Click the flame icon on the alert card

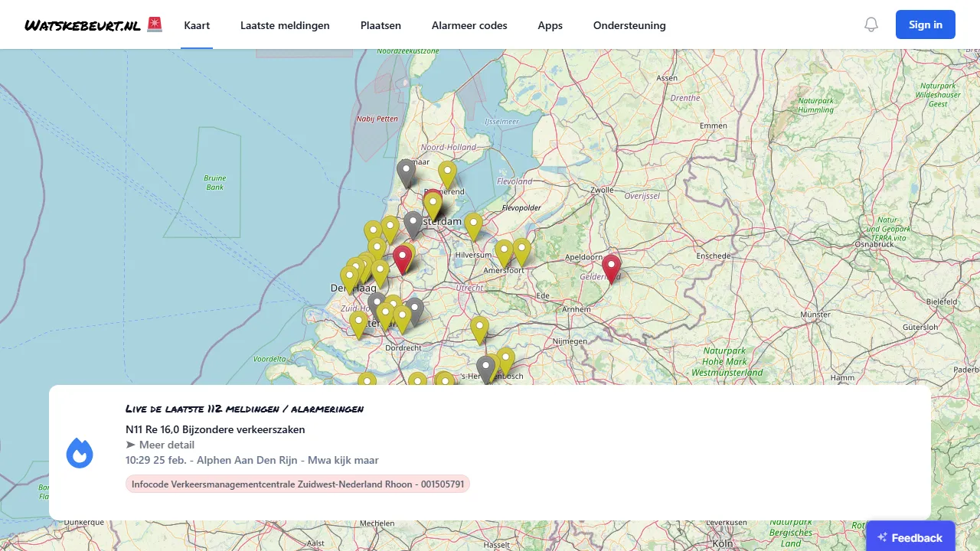(x=80, y=452)
